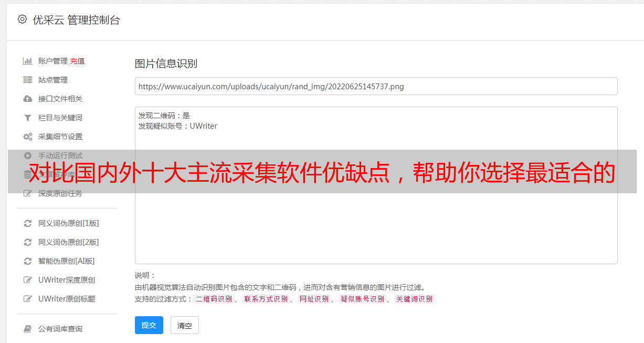Image resolution: width=644 pixels, height=343 pixels.
Task: Go to 接口文件相关 section
Action: pos(60,99)
